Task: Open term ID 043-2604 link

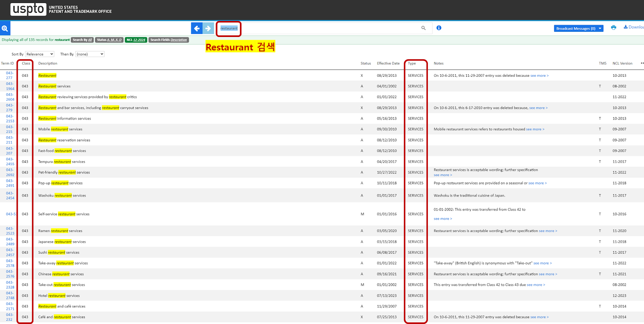Action: coord(10,97)
